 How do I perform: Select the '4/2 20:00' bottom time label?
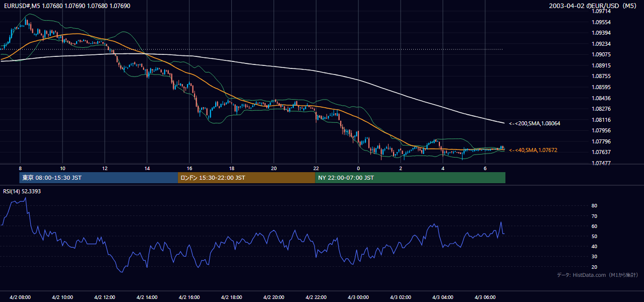pyautogui.click(x=274, y=297)
